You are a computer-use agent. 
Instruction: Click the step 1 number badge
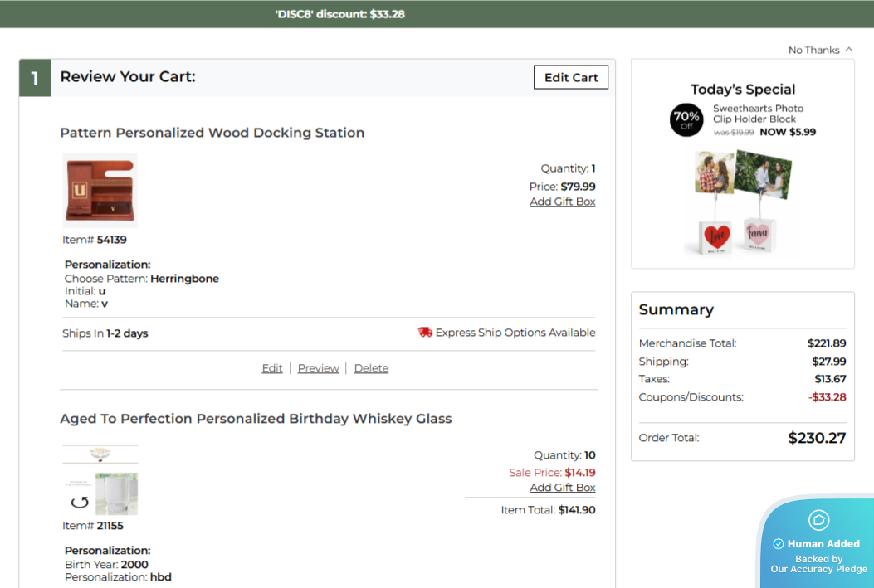coord(35,78)
